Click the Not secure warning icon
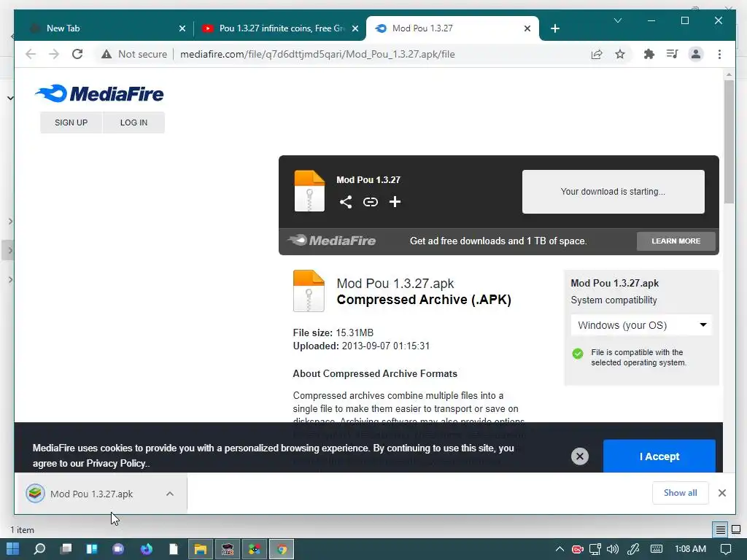The height and width of the screenshot is (560, 747). pos(107,54)
